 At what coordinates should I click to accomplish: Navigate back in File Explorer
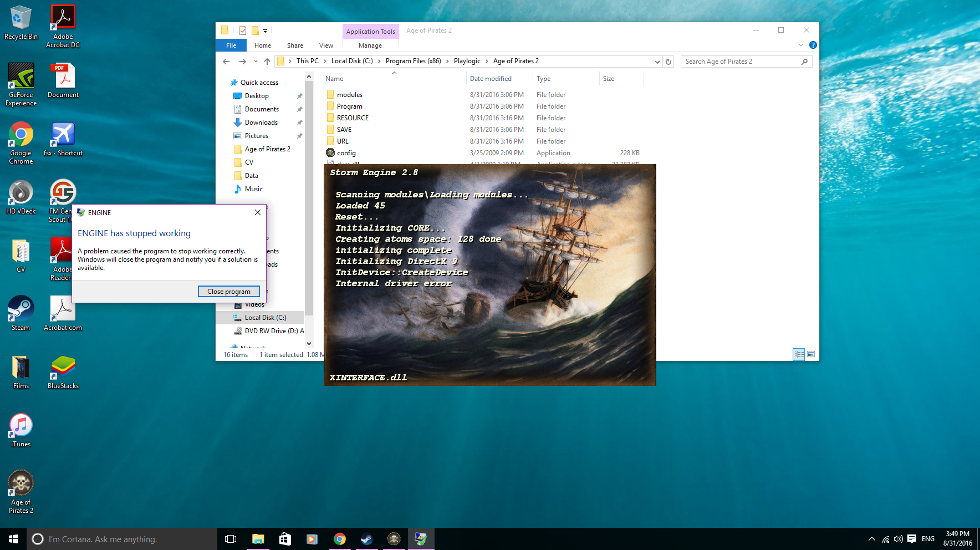click(226, 62)
